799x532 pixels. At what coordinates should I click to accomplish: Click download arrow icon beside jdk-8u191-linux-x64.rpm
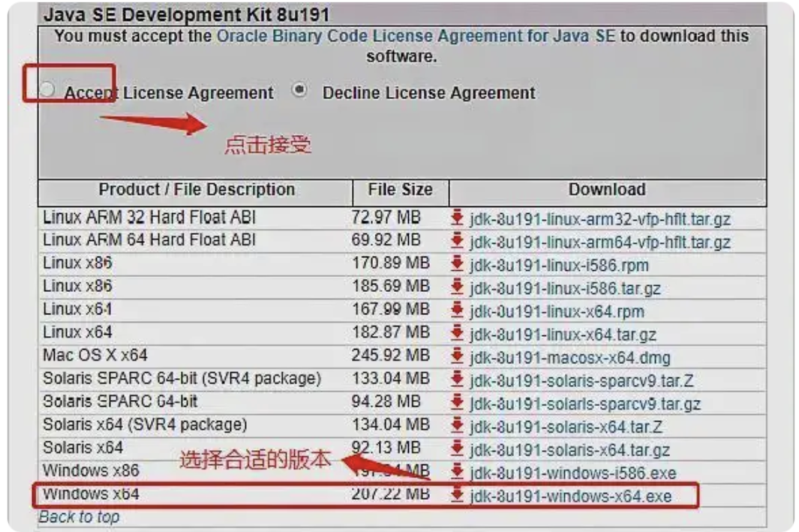(x=457, y=310)
